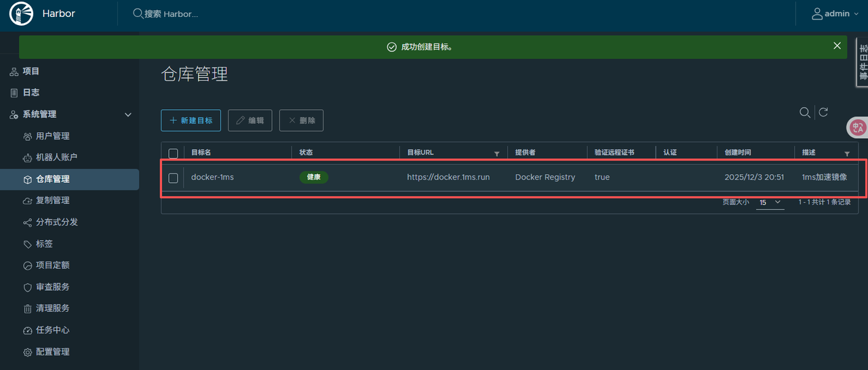Click the 标签 tag icon
Screen dimensions: 868x370
[28, 244]
